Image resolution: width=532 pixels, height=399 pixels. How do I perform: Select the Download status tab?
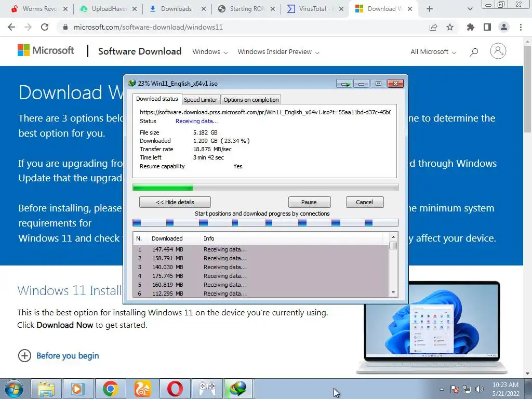(x=157, y=99)
